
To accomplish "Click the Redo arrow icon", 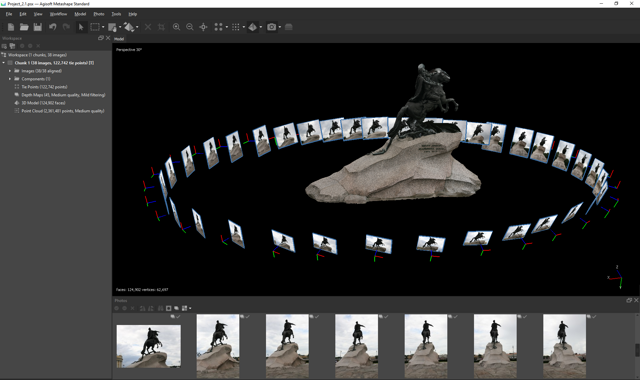I will click(x=66, y=27).
